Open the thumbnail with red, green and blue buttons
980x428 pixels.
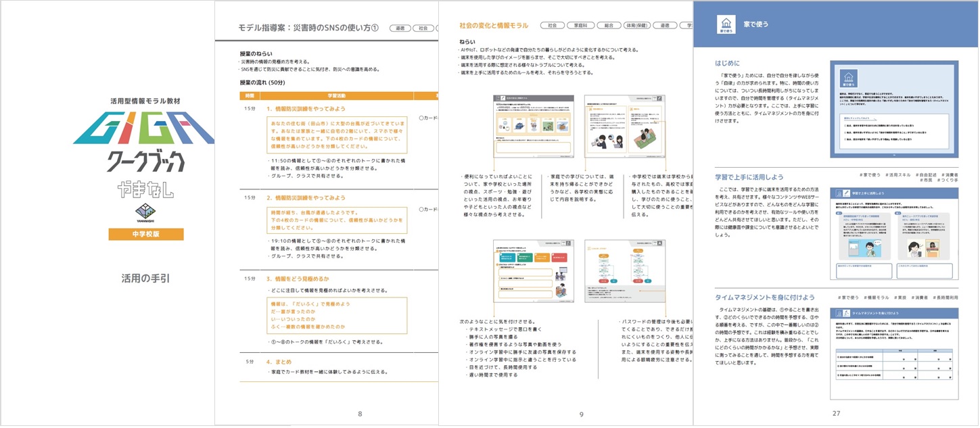tap(534, 271)
